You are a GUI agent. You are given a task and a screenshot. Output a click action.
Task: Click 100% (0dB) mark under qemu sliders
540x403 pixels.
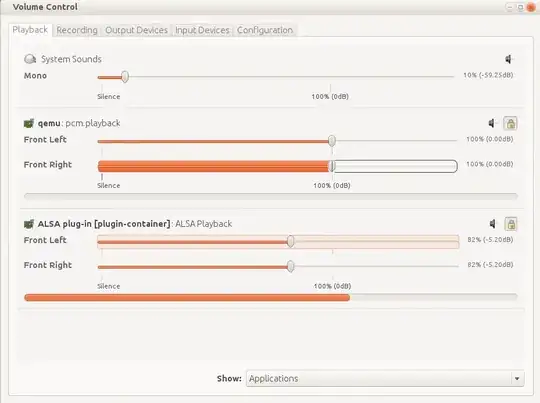click(332, 186)
